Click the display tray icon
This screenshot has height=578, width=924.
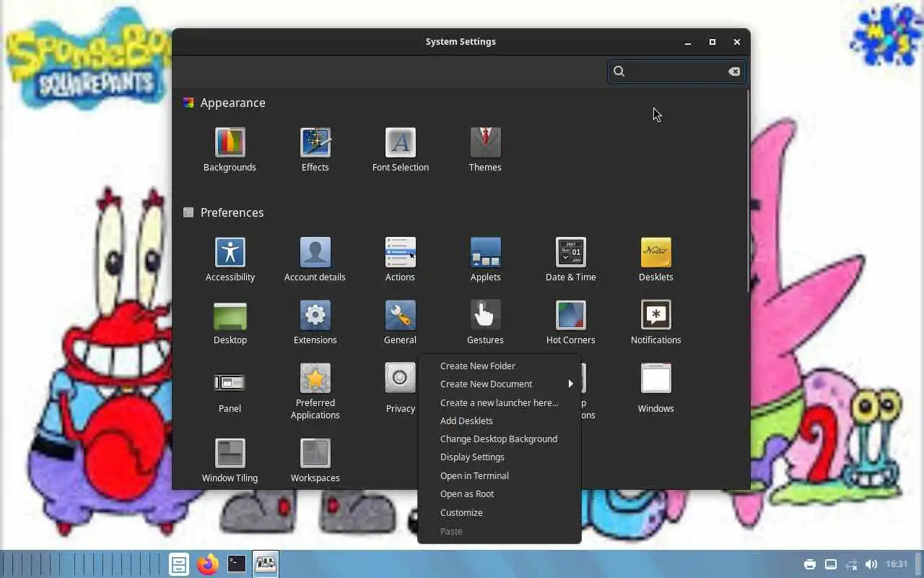[831, 564]
